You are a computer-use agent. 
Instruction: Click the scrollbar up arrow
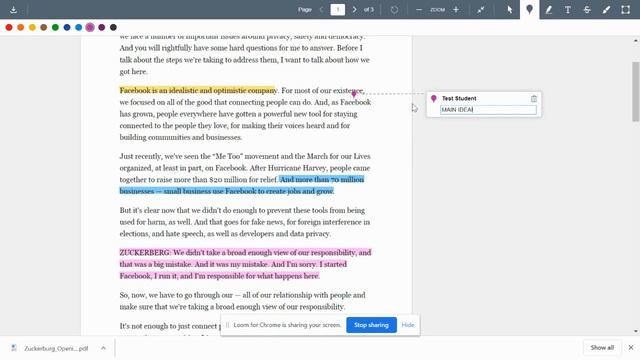click(x=636, y=41)
